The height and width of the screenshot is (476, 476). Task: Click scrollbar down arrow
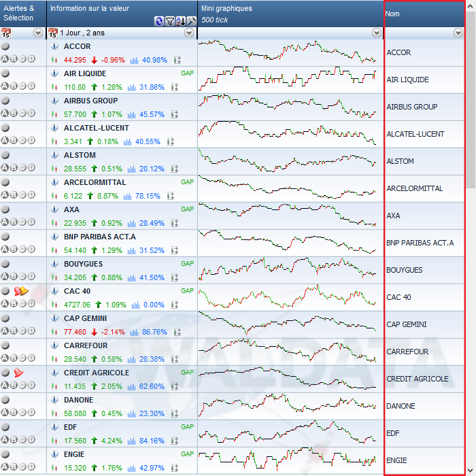coord(471,470)
